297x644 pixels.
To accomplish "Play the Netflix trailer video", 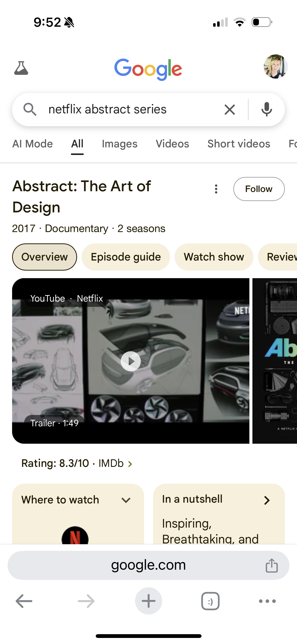I will [130, 361].
